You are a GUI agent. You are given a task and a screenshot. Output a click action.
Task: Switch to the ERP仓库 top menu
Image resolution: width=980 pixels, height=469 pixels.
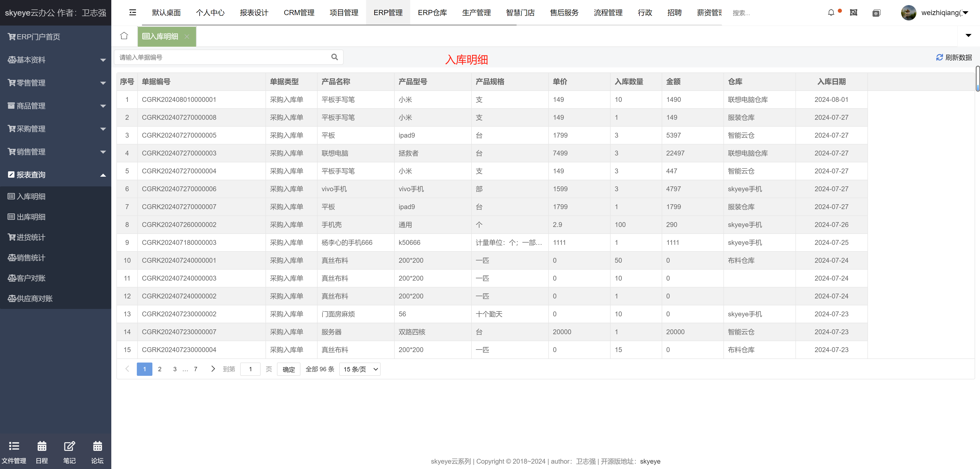[x=432, y=13]
